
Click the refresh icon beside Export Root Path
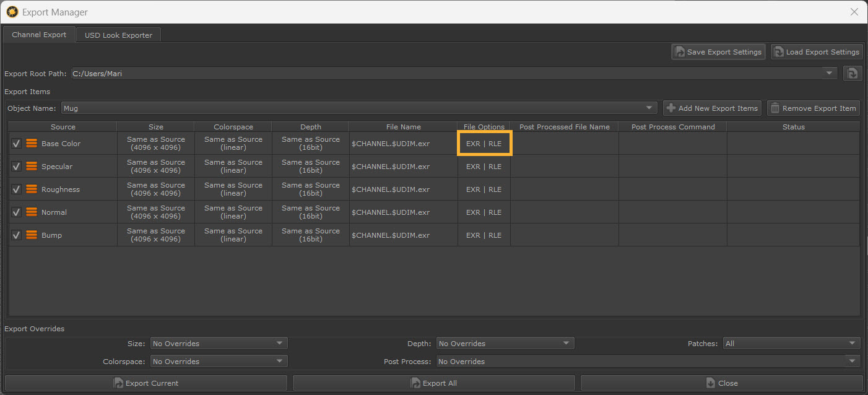[853, 73]
